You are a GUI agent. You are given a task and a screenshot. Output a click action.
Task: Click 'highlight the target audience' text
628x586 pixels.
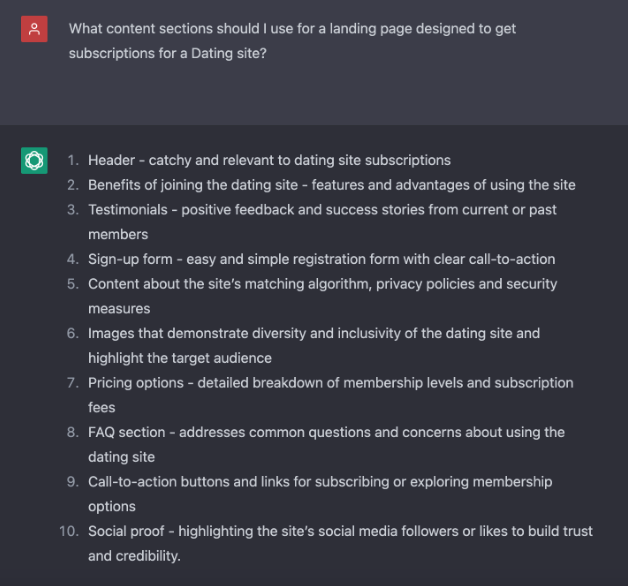180,358
